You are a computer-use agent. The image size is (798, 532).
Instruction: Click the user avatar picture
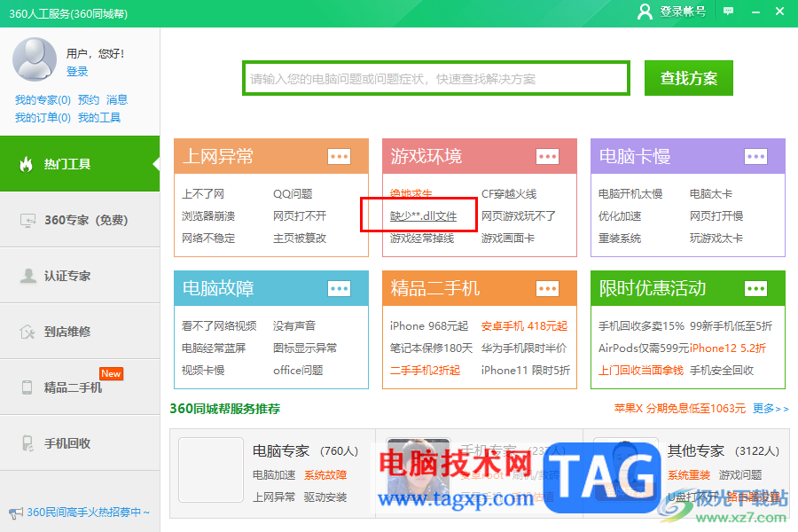pos(35,59)
